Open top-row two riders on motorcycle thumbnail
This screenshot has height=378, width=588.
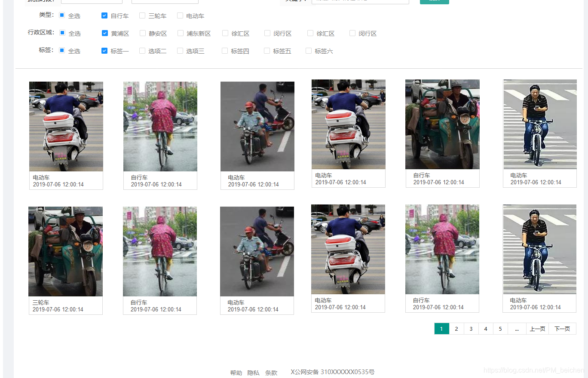click(x=257, y=126)
